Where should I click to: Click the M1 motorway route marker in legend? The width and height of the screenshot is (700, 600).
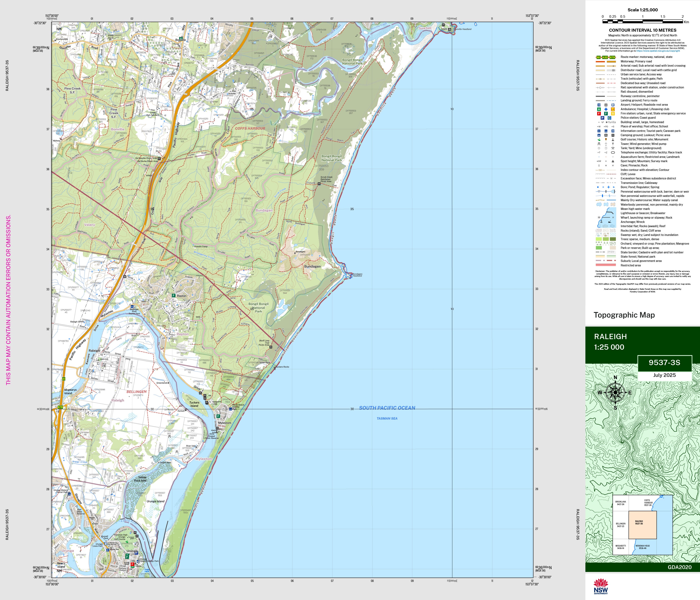coord(599,57)
